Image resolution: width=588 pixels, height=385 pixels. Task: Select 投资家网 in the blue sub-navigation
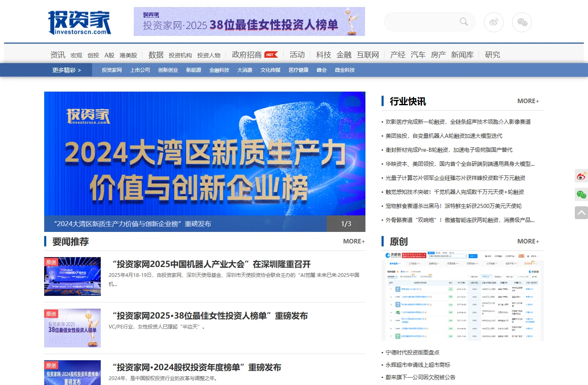pyautogui.click(x=112, y=70)
